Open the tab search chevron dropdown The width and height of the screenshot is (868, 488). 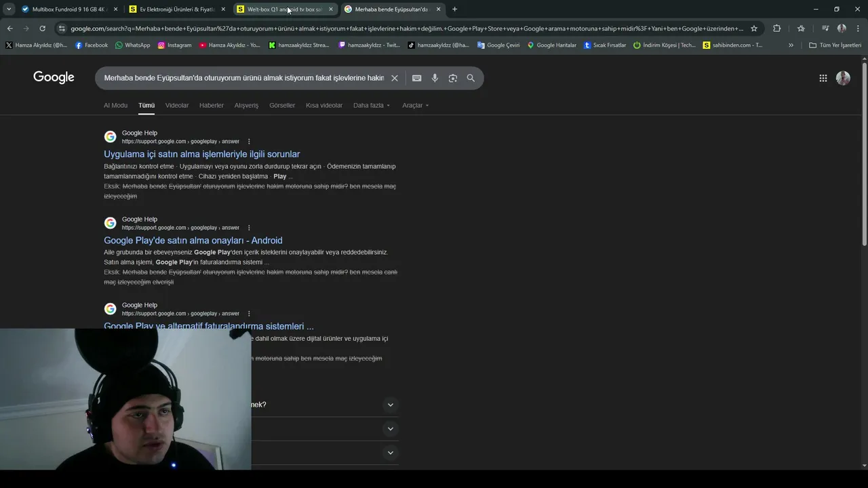[x=9, y=9]
